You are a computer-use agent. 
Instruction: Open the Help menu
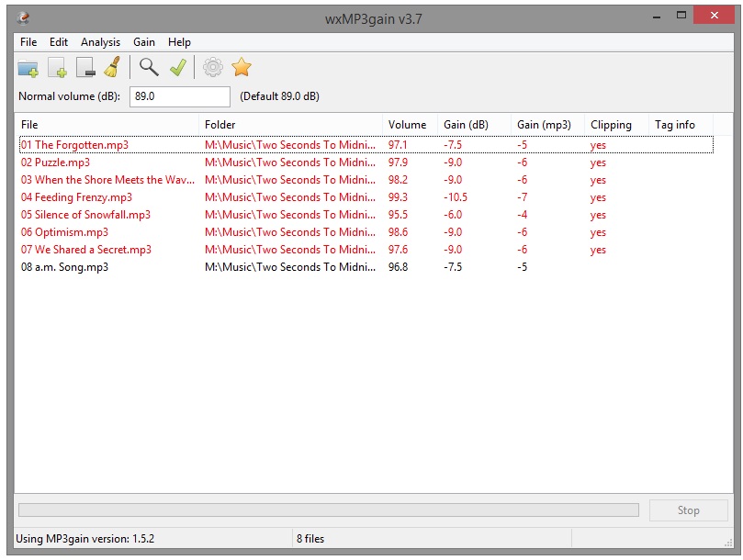(179, 42)
